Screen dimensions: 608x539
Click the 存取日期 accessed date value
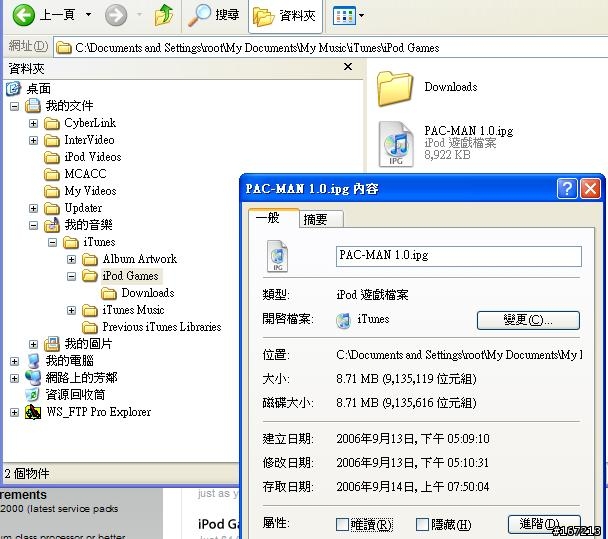click(413, 487)
